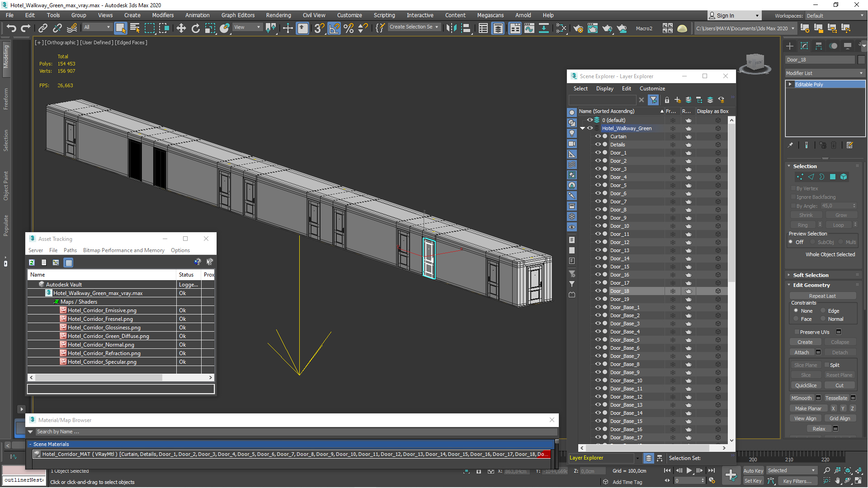This screenshot has width=868, height=488.
Task: Open the Graph Editors menu
Action: (x=238, y=15)
